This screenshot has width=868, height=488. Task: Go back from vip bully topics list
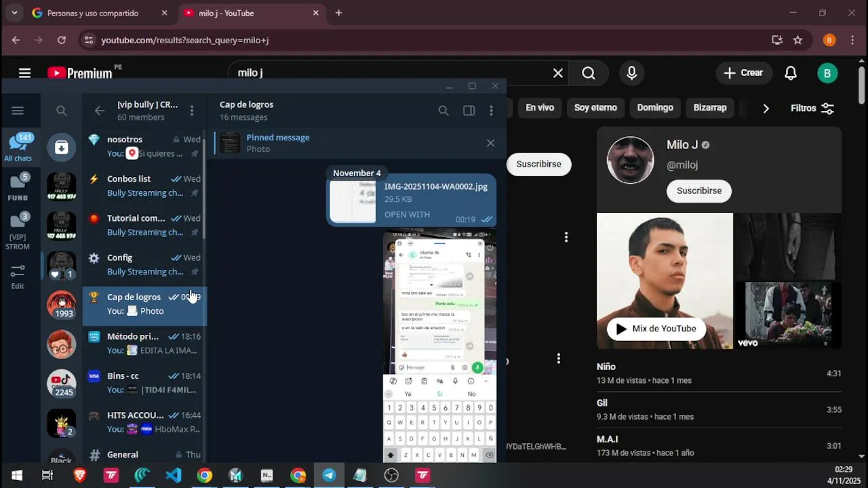click(x=100, y=110)
